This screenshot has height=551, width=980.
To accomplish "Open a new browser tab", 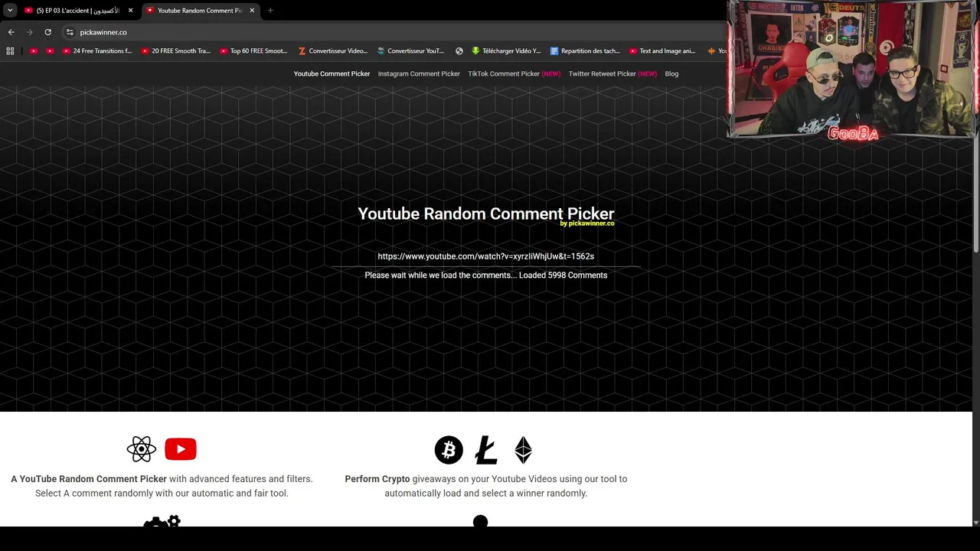I will click(270, 11).
